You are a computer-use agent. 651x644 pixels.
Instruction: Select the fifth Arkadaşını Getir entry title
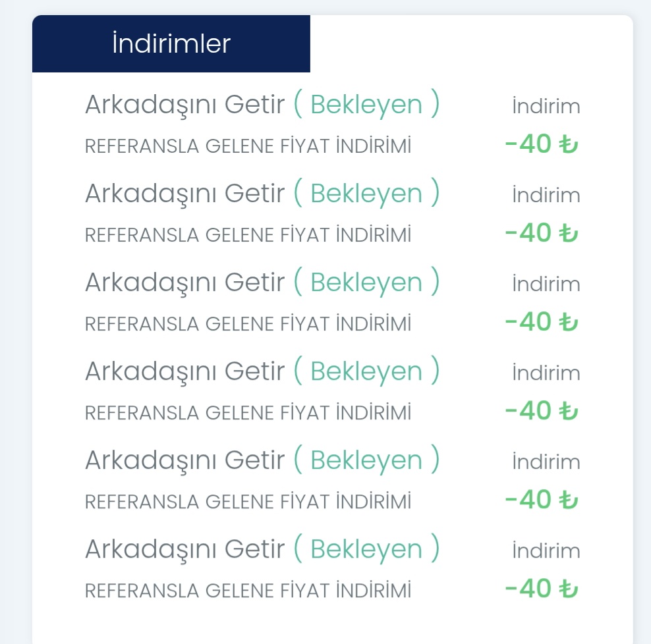pos(184,460)
